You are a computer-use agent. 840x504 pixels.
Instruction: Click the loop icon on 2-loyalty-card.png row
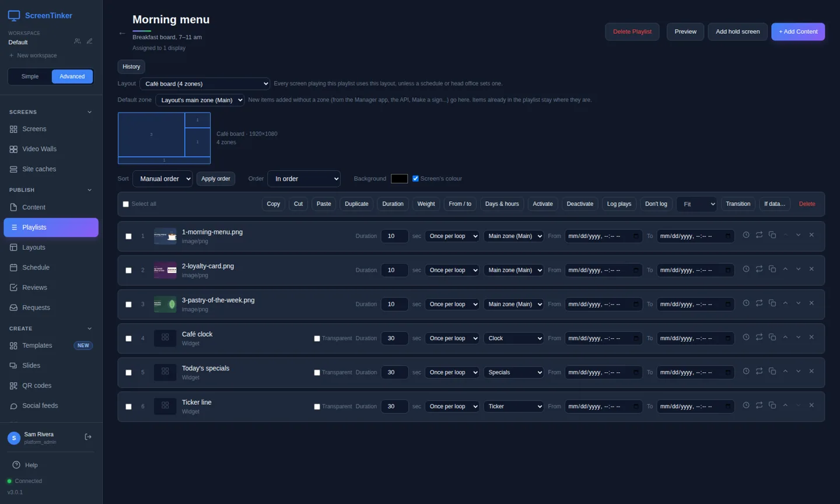coord(759,269)
